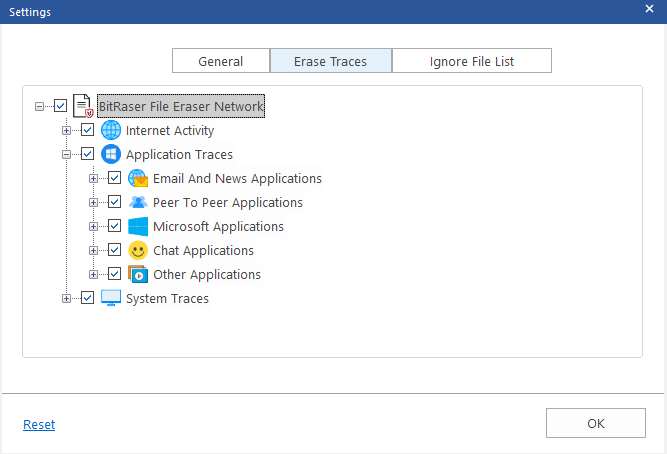Expand the Other Applications node
This screenshot has height=454, width=667.
tap(93, 274)
